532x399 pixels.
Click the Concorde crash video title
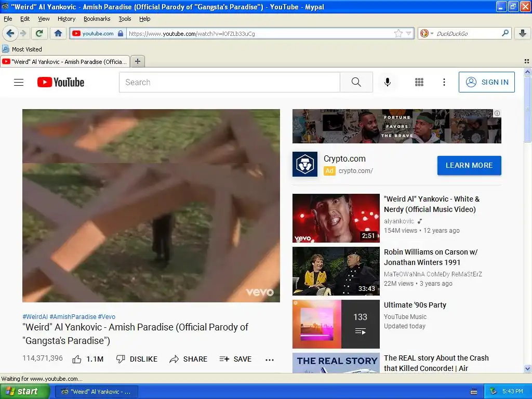pyautogui.click(x=436, y=363)
